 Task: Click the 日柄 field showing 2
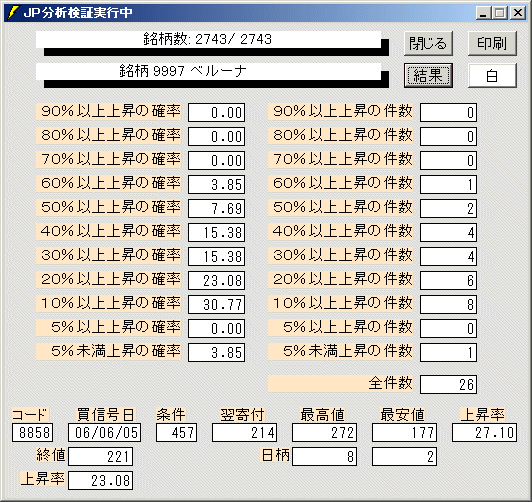[404, 457]
